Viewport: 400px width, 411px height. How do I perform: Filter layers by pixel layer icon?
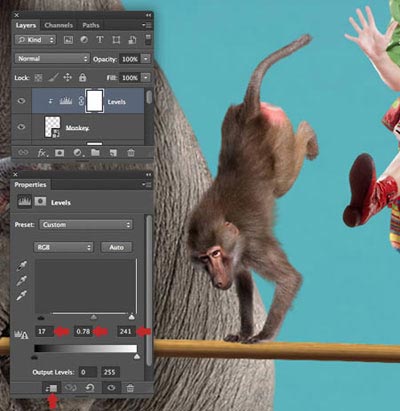point(68,40)
